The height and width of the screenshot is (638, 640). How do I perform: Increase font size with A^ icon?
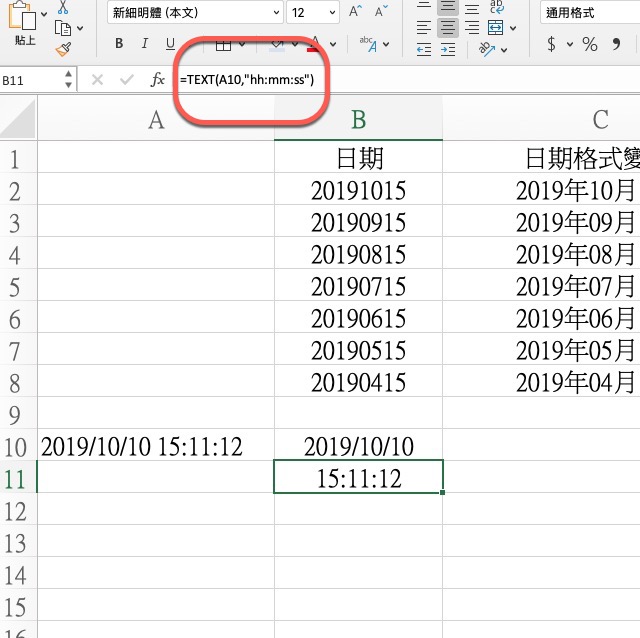point(355,11)
